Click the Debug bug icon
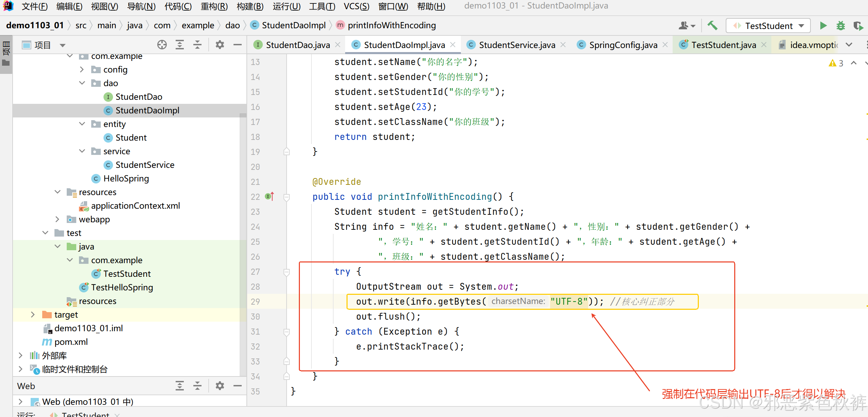 tap(840, 26)
